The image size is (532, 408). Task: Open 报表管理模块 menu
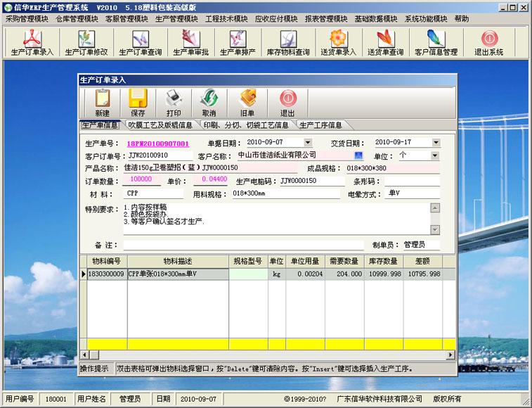tap(326, 19)
